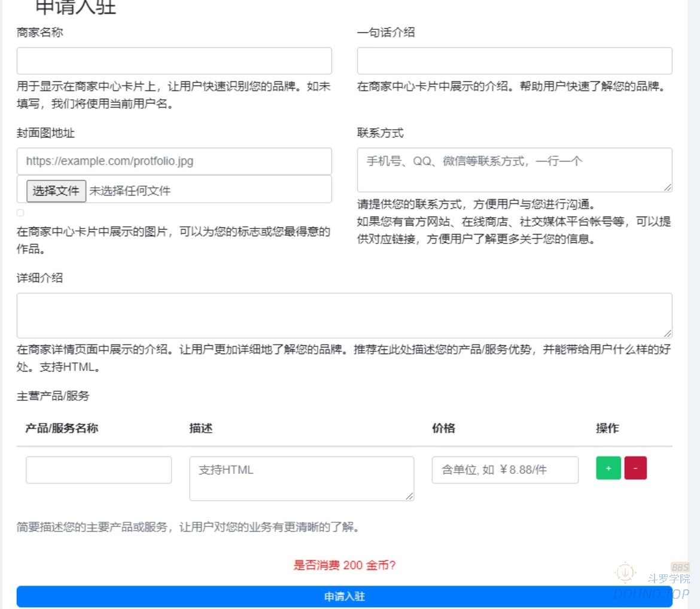Select the 价格 input field

point(505,470)
